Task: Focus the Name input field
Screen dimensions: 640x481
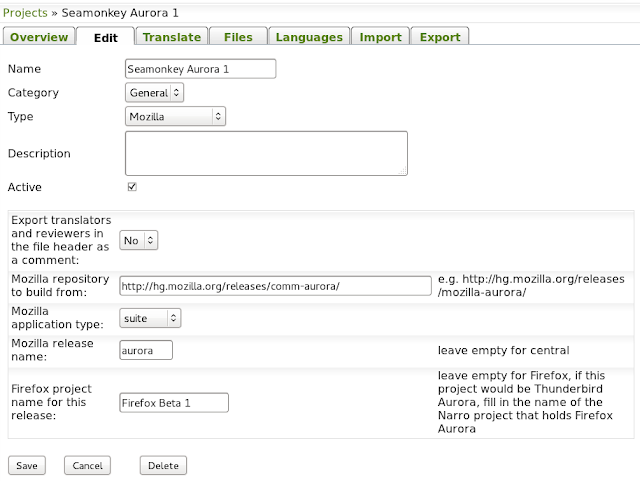Action: tap(200, 69)
